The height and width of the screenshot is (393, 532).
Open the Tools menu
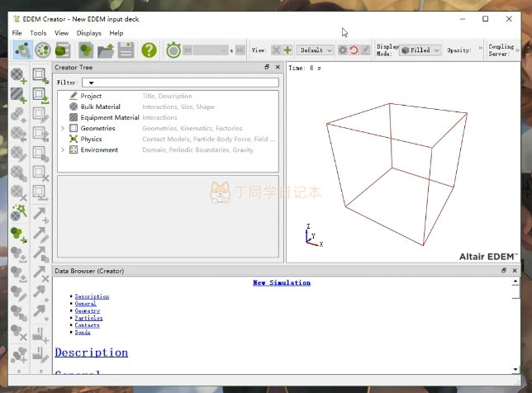[x=38, y=33]
